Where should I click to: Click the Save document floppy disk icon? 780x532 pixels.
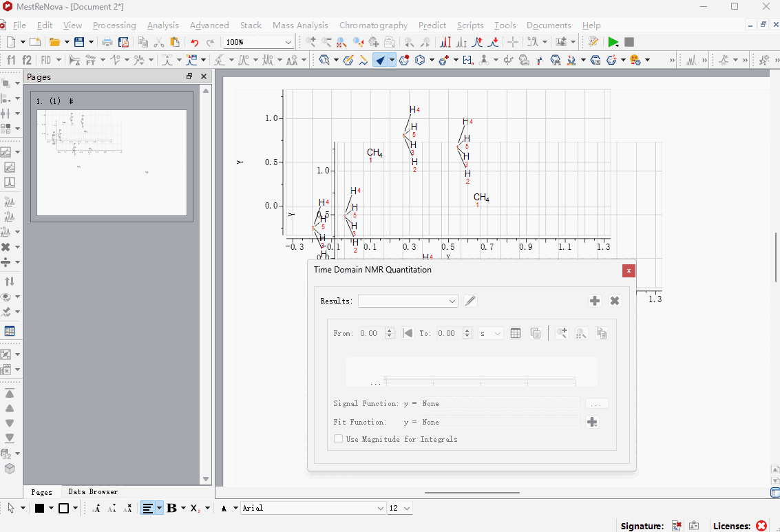point(79,43)
